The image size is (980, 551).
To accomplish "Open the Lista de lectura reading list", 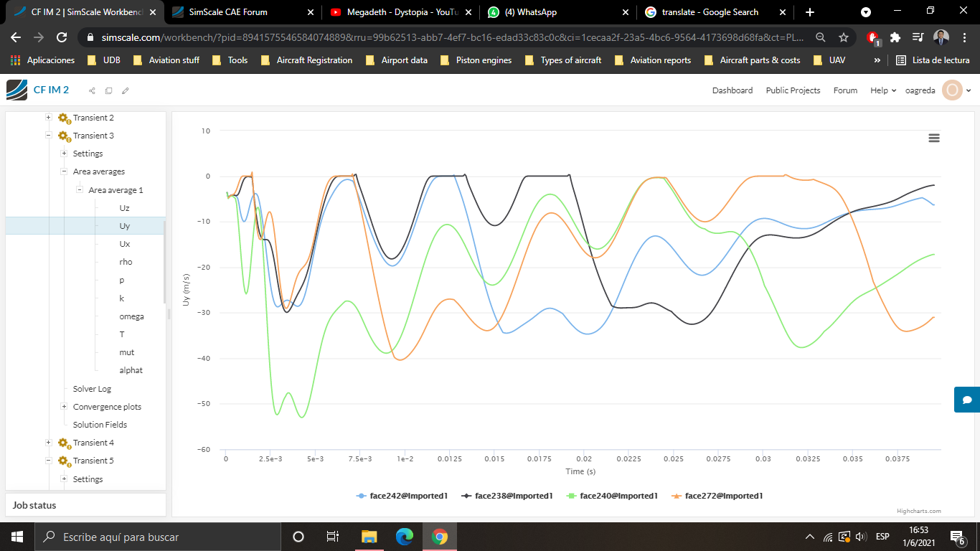I will (x=933, y=60).
